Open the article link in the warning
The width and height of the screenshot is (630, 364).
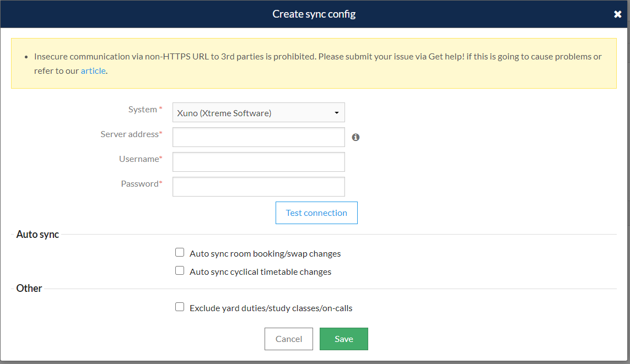(x=93, y=70)
